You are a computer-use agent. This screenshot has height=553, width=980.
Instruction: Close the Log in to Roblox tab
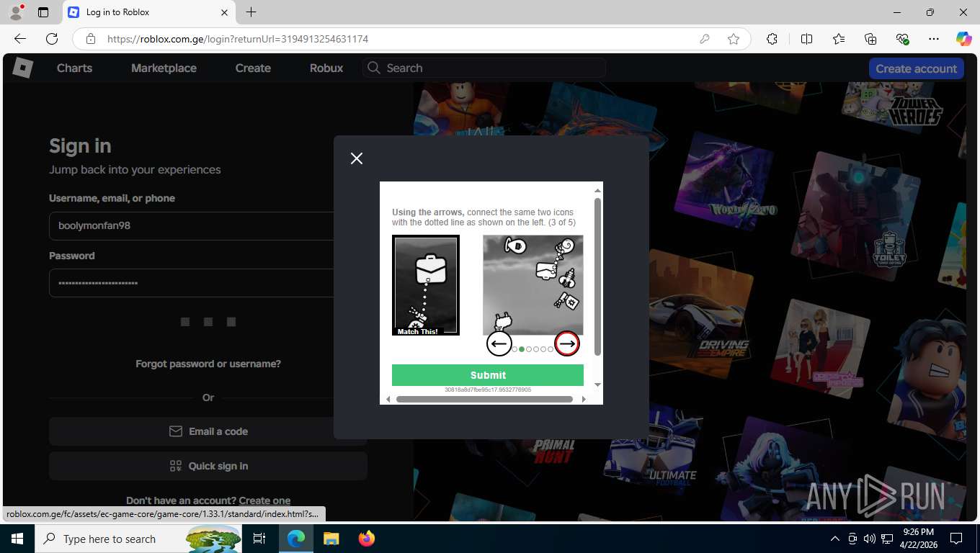coord(224,12)
